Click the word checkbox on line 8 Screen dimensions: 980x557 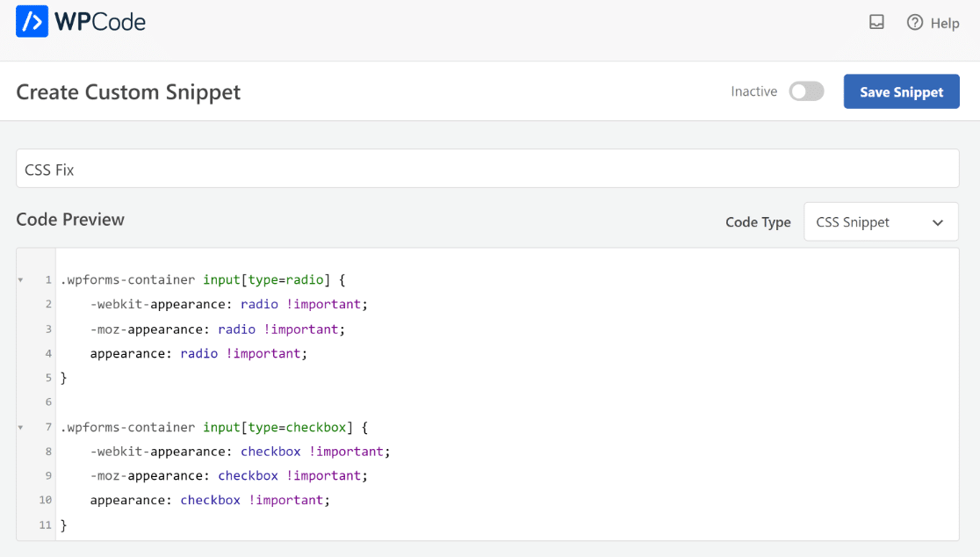[270, 451]
